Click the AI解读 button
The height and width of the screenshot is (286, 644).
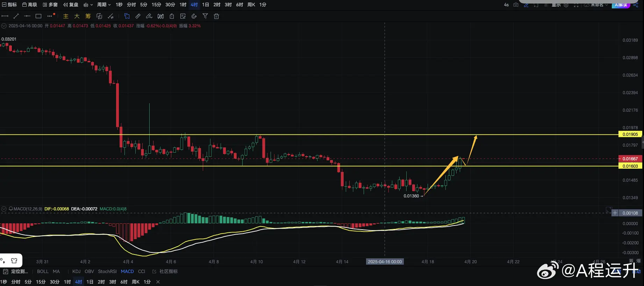tap(621, 5)
